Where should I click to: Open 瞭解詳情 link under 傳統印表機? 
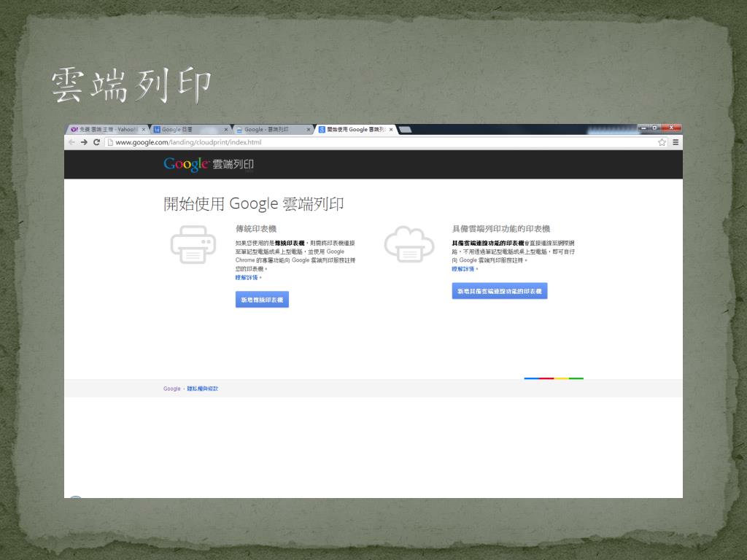click(x=247, y=278)
